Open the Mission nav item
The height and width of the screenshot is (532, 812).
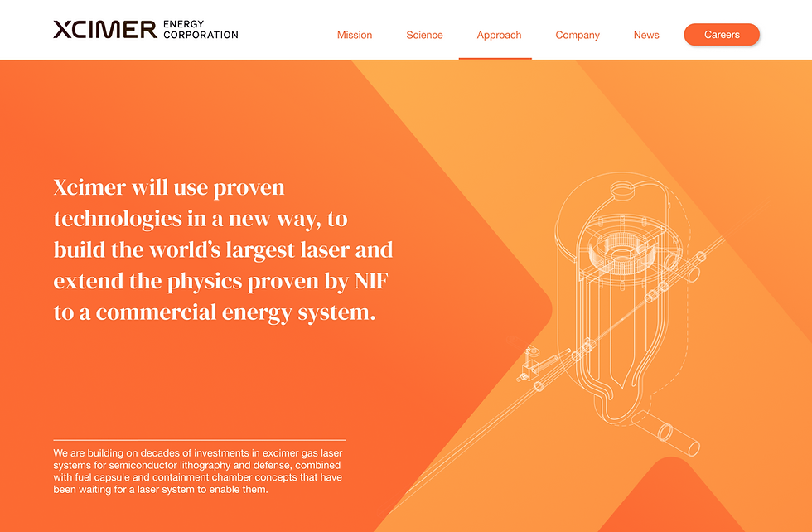pyautogui.click(x=355, y=35)
